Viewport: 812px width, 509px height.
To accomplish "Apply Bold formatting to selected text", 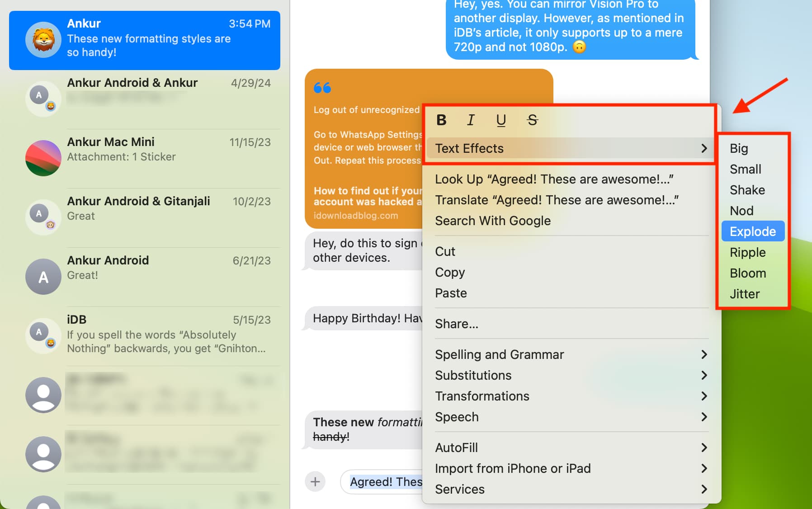I will tap(441, 120).
